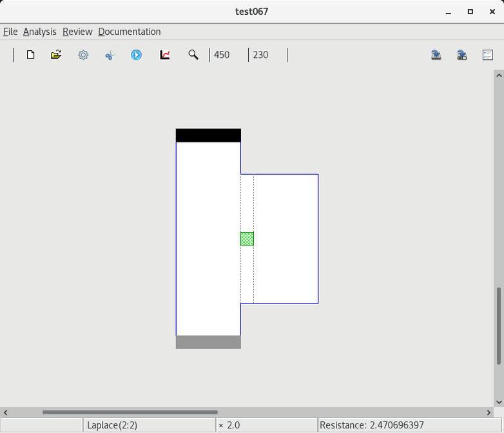Open a file with the folder icon
This screenshot has height=433, width=504.
56,55
